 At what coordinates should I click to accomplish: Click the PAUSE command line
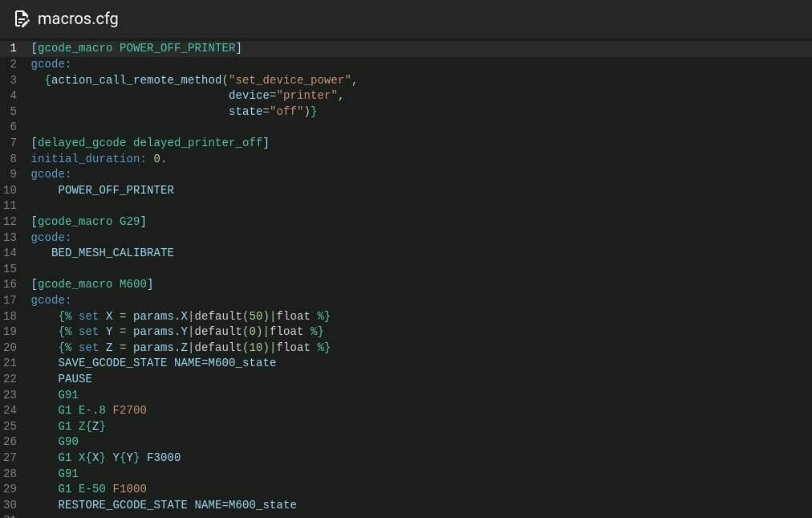click(x=75, y=379)
